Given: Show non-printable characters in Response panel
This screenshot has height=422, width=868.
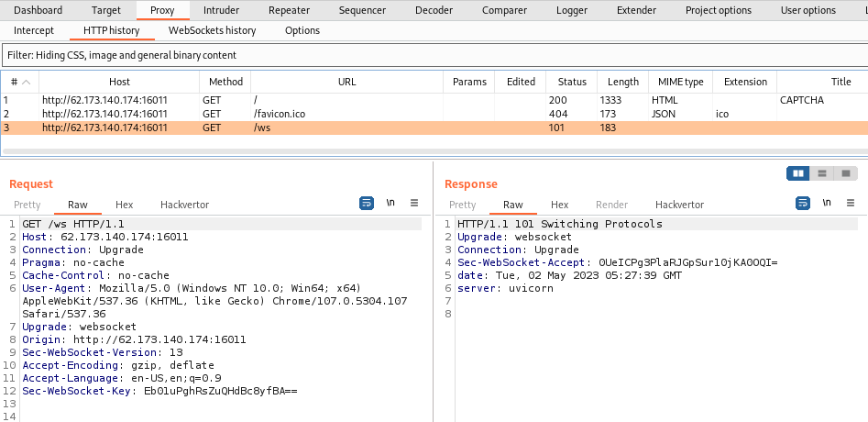Looking at the screenshot, I should (x=826, y=204).
